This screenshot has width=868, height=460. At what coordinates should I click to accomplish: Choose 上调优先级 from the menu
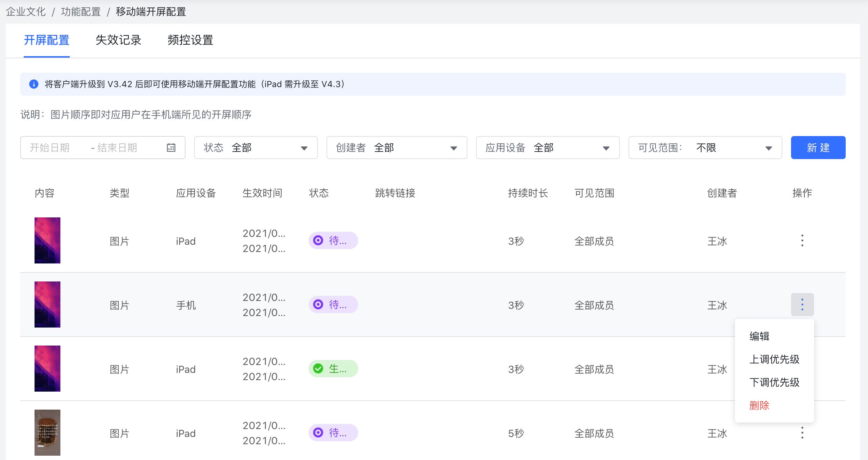point(774,359)
